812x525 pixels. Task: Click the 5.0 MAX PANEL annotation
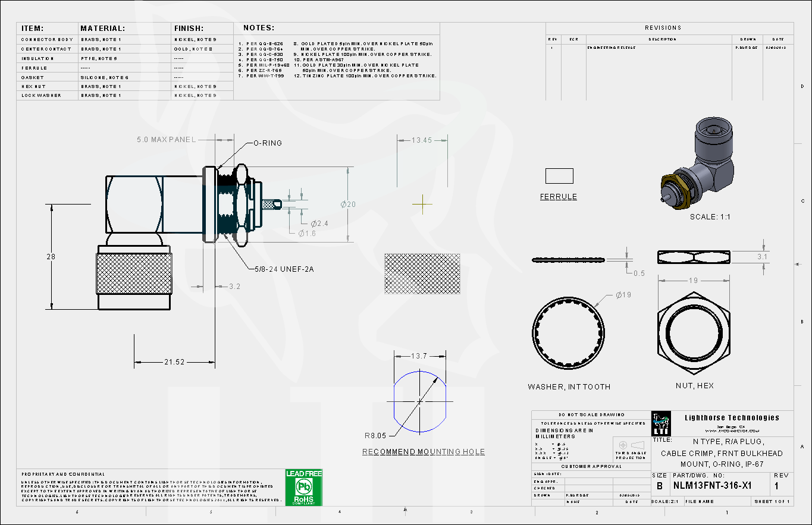(166, 140)
